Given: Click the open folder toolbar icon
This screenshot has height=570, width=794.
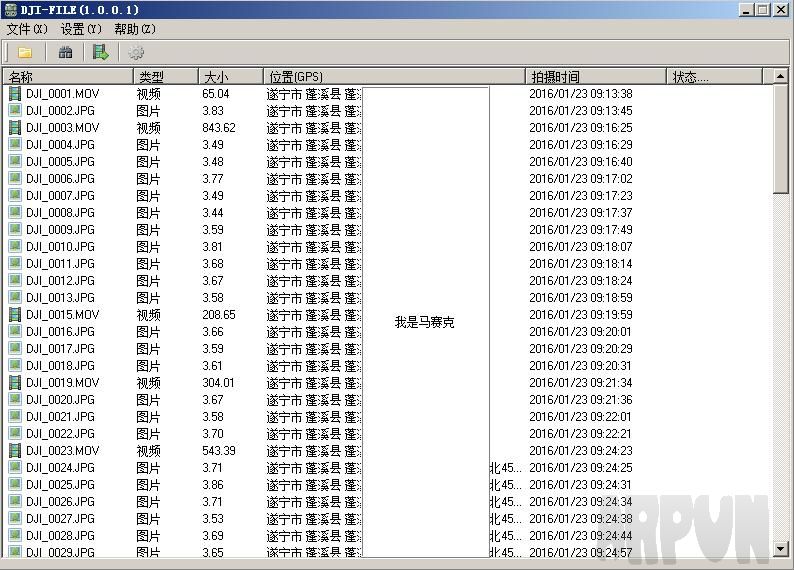Looking at the screenshot, I should (25, 53).
